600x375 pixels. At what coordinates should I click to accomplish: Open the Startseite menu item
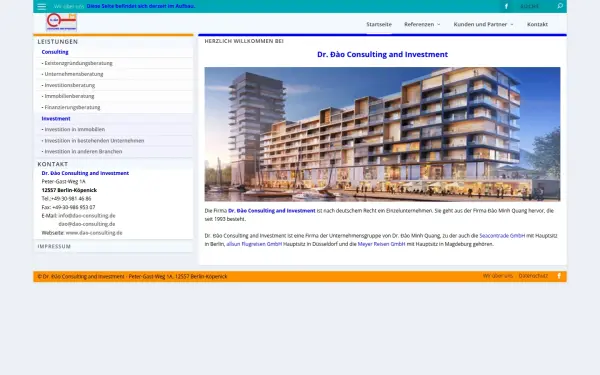tap(379, 24)
